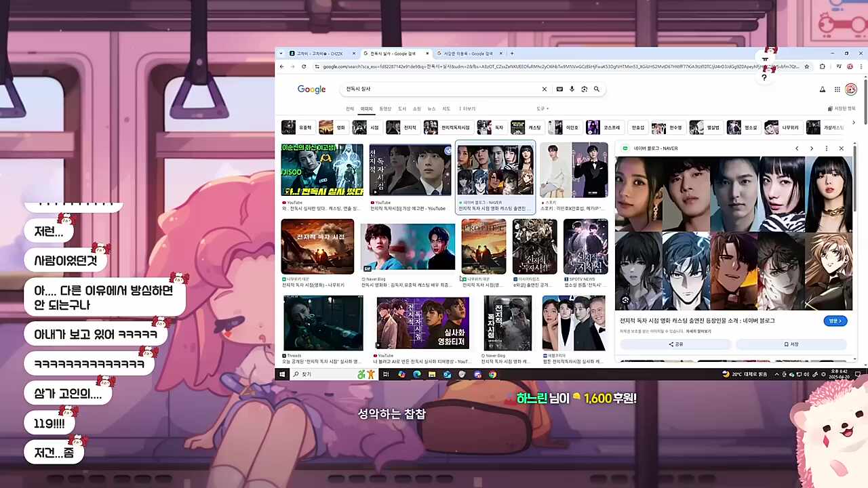Image resolution: width=868 pixels, height=488 pixels.
Task: Click the Google search input field
Action: tap(441, 89)
